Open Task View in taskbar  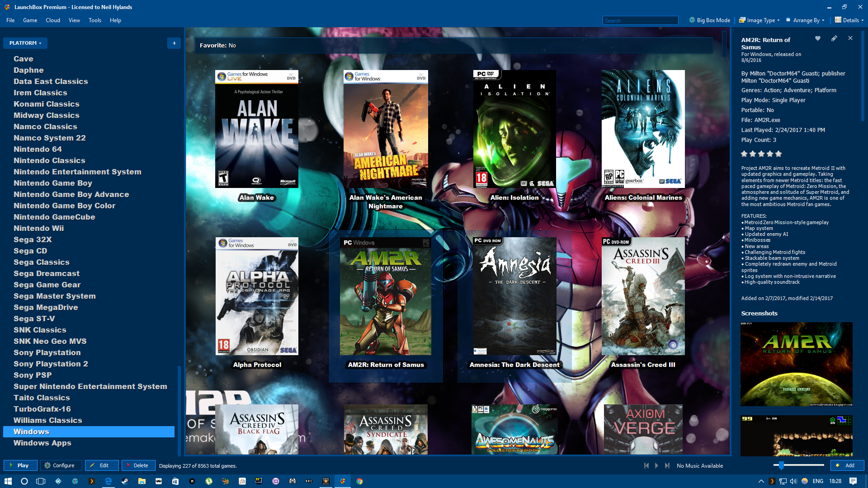41,481
